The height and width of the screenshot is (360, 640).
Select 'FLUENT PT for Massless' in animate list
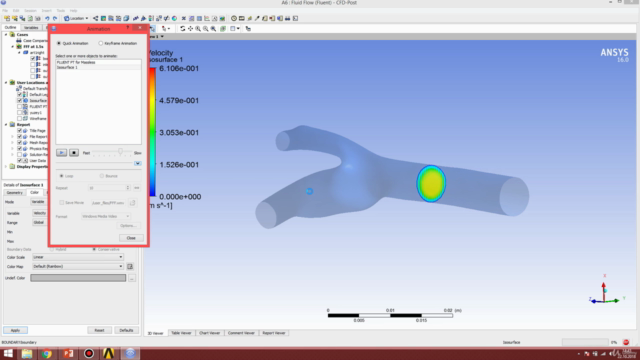click(98, 62)
